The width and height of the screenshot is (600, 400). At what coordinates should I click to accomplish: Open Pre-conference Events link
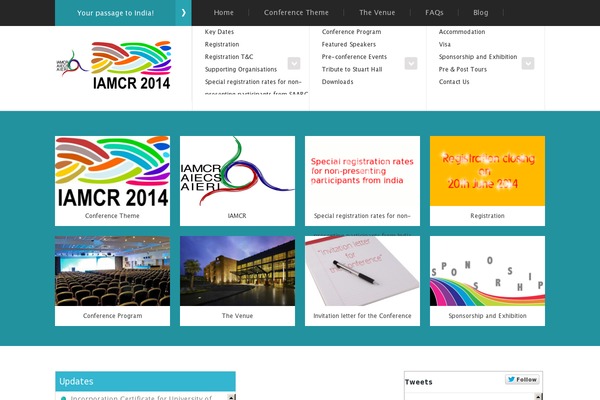point(354,57)
